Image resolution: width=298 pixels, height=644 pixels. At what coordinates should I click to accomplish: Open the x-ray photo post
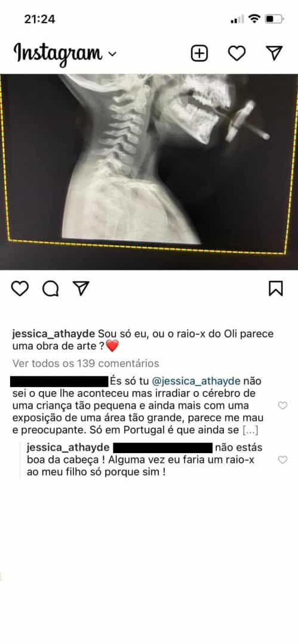click(x=149, y=172)
